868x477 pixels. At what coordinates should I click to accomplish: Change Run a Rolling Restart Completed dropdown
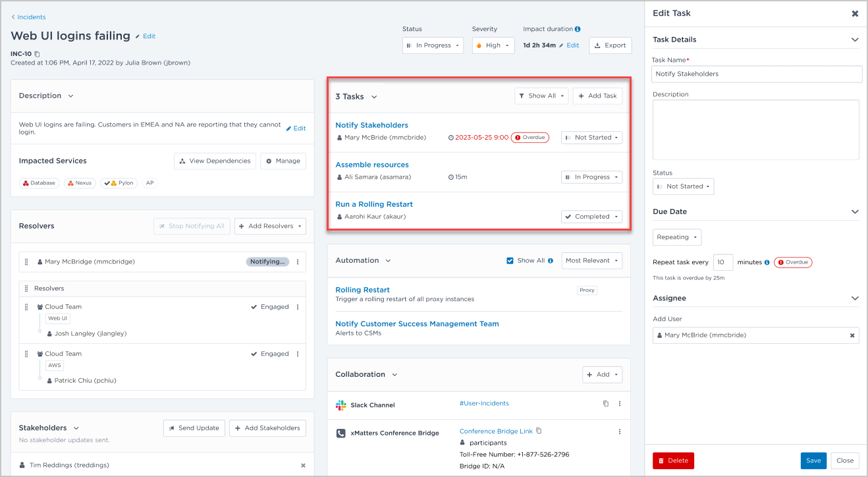591,217
